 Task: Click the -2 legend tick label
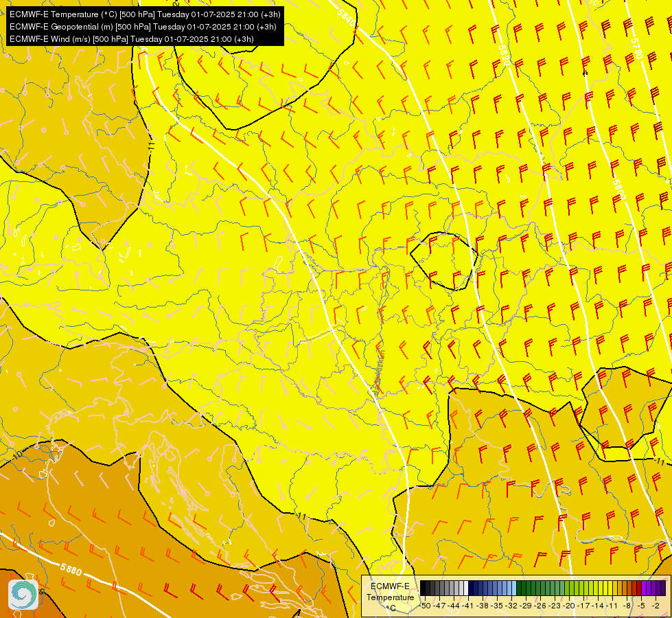656,606
